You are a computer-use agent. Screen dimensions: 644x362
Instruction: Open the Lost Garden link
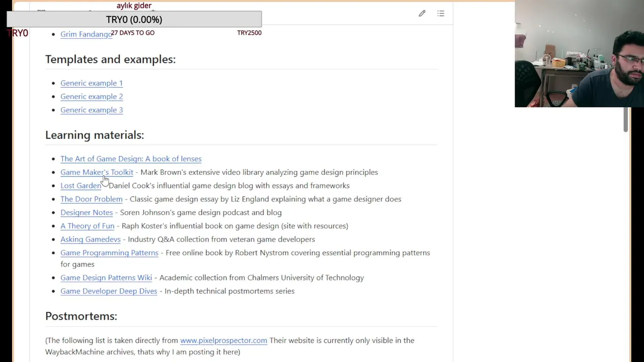point(80,186)
